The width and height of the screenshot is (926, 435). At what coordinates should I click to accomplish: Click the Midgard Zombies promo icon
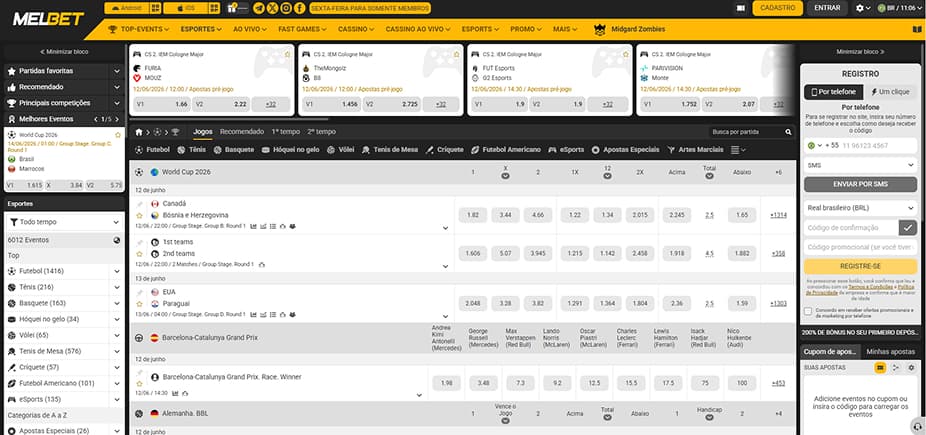coord(600,29)
